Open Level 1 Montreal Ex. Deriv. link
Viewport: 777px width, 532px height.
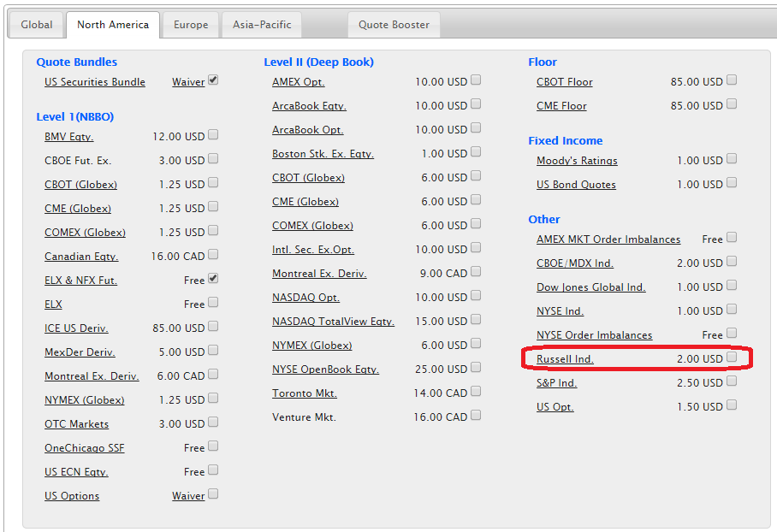click(92, 376)
